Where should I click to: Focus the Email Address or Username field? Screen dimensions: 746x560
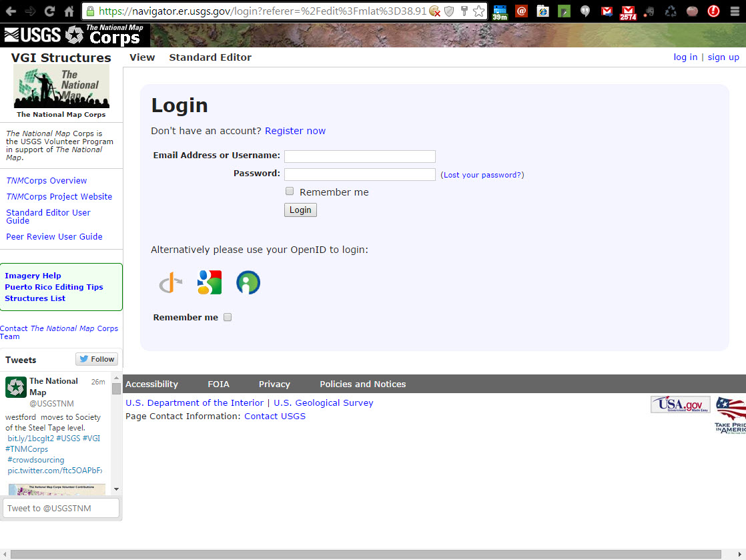point(360,156)
